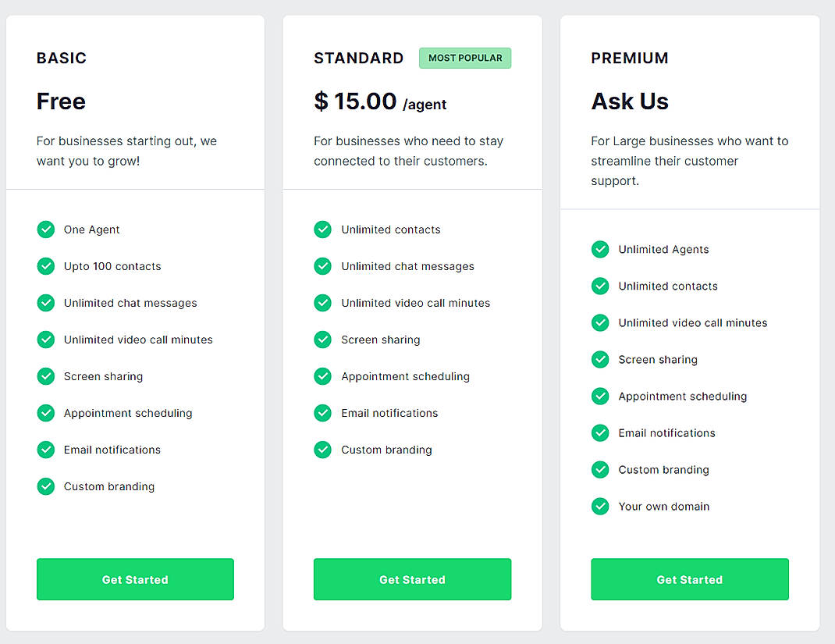The image size is (835, 644).
Task: Click the checkmark beside Unlimited Agents
Action: coord(599,249)
